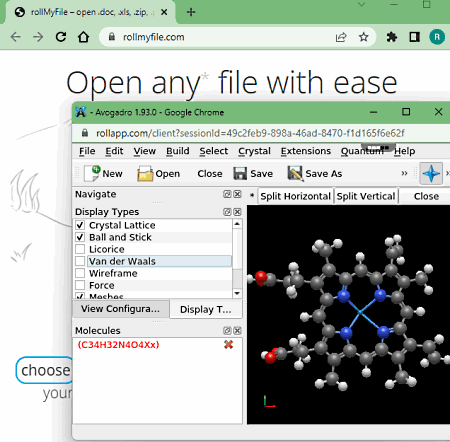Image resolution: width=450 pixels, height=442 pixels.
Task: Close the Display Types panel
Action: coord(237,212)
